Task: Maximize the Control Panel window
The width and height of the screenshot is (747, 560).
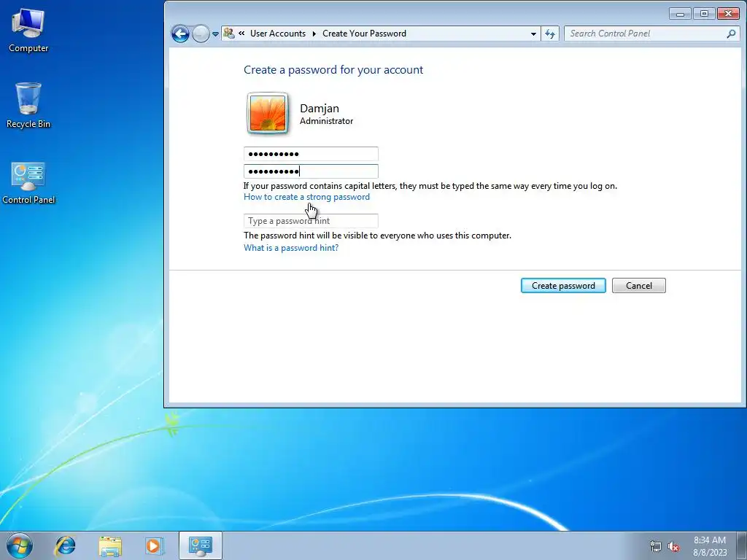Action: pyautogui.click(x=704, y=14)
